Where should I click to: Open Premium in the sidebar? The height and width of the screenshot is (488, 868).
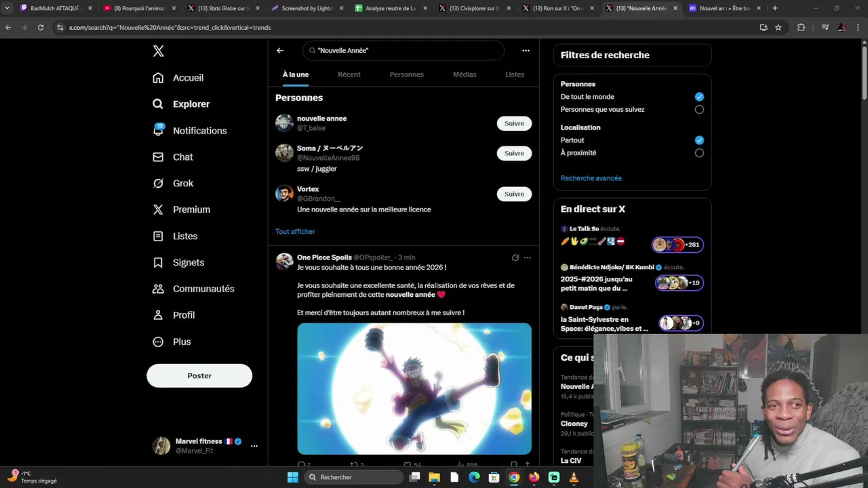click(181, 209)
